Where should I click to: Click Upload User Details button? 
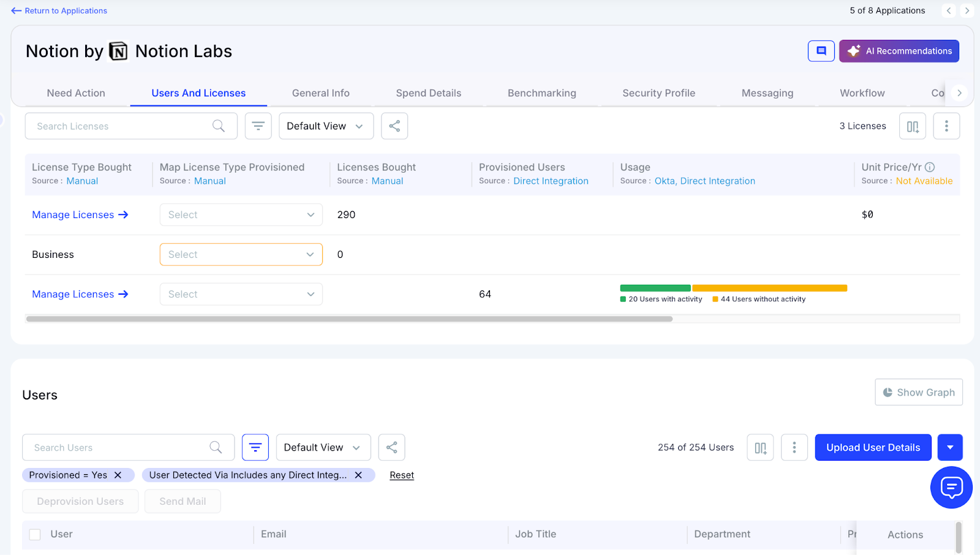[873, 448]
